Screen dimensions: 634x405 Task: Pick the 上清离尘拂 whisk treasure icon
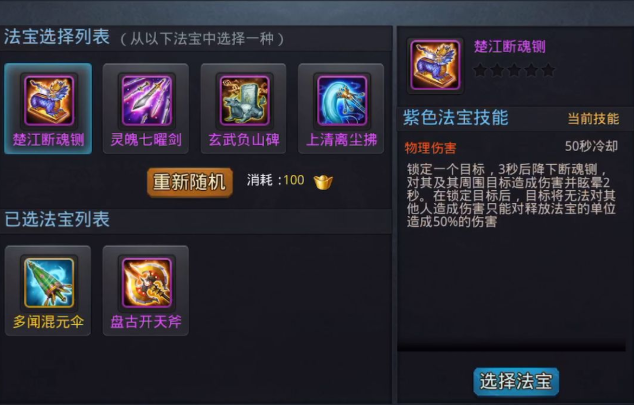342,101
